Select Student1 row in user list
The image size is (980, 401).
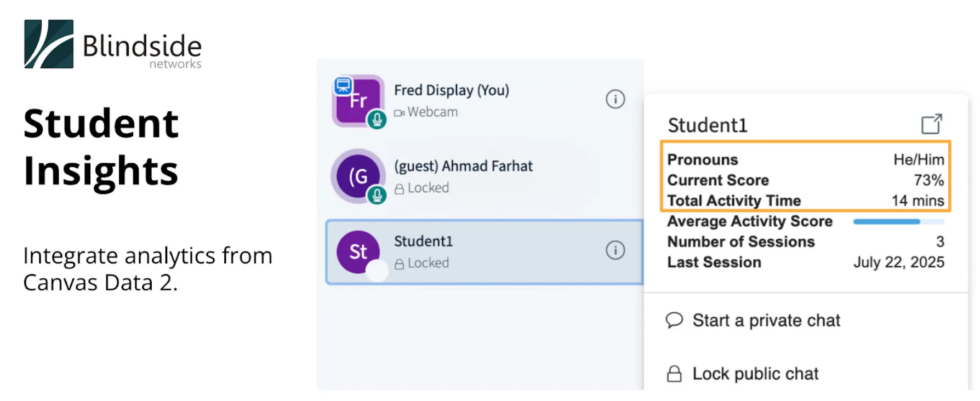[485, 252]
